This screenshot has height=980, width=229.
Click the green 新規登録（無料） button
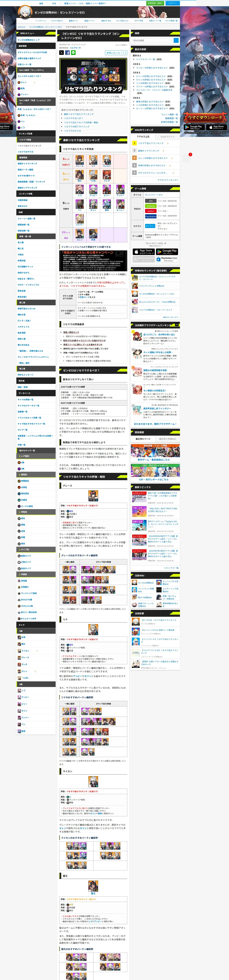point(155,3)
